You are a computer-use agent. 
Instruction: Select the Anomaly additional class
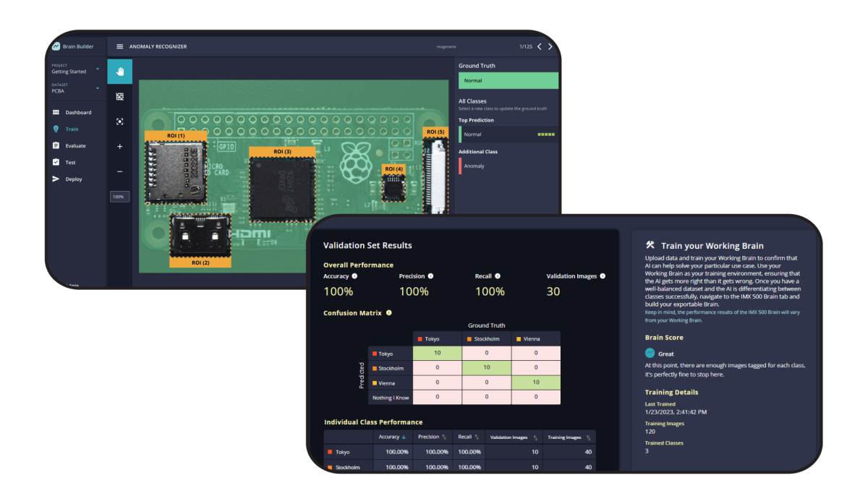tap(509, 166)
